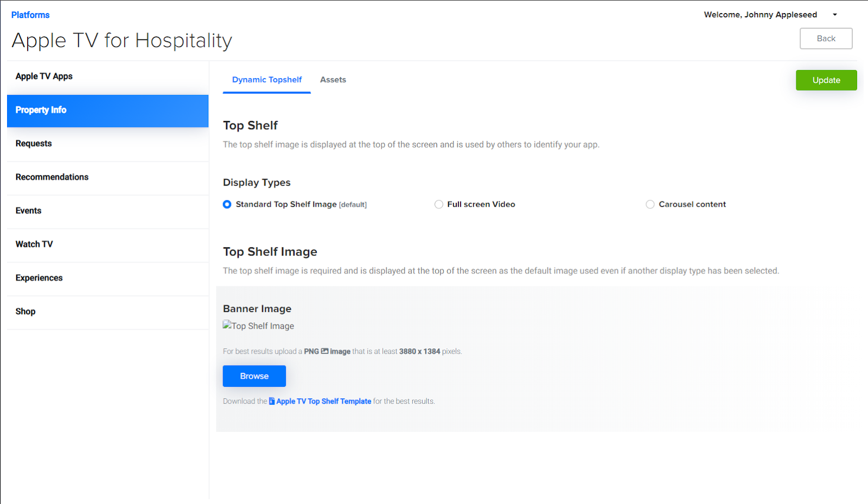Screen dimensions: 868x504
Task: Click the Display Types heading
Action: (257, 183)
